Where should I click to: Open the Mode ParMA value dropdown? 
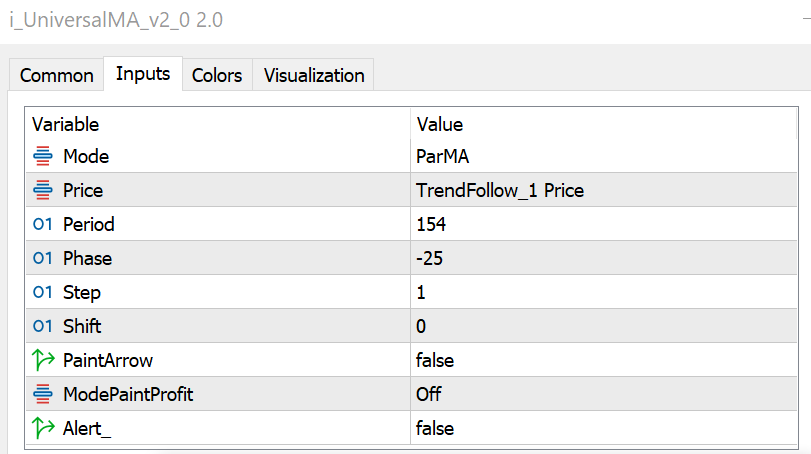pos(442,156)
